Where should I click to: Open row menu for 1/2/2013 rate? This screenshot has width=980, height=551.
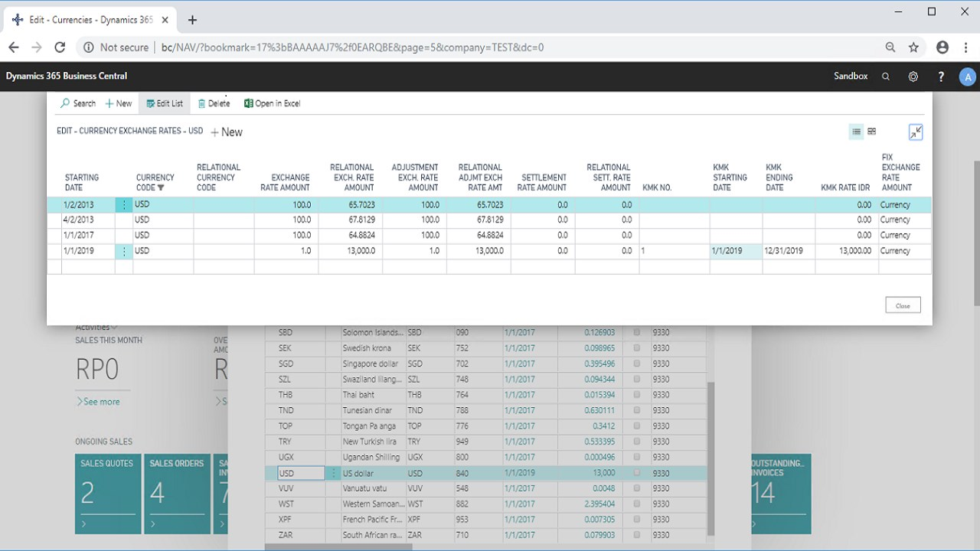tap(124, 205)
